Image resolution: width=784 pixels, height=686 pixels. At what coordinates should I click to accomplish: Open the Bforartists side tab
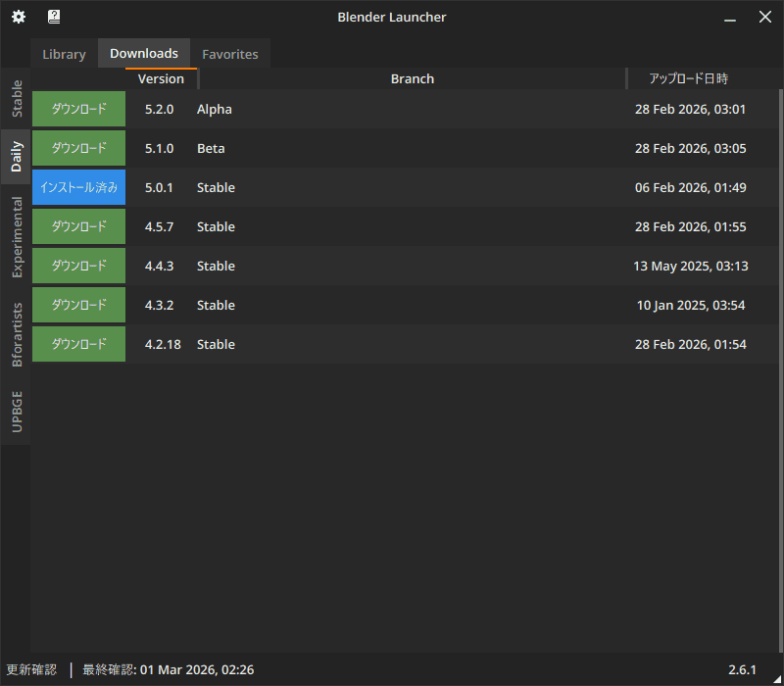[16, 334]
